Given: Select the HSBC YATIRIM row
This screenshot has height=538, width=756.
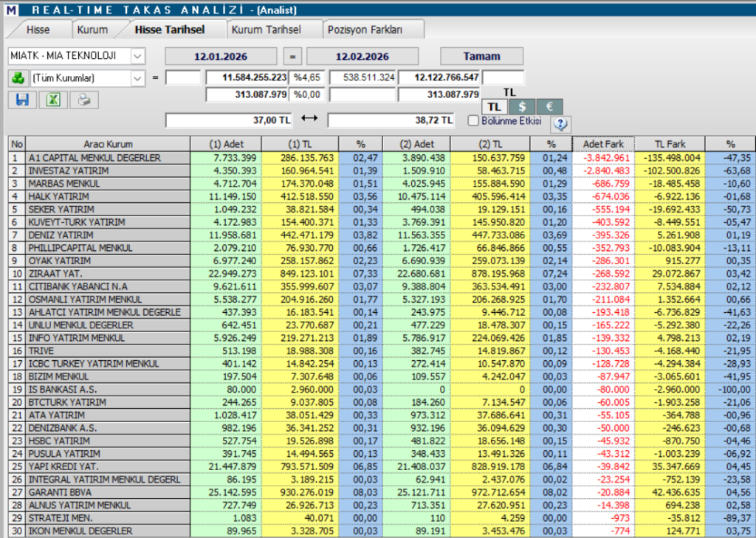Looking at the screenshot, I should point(382,441).
